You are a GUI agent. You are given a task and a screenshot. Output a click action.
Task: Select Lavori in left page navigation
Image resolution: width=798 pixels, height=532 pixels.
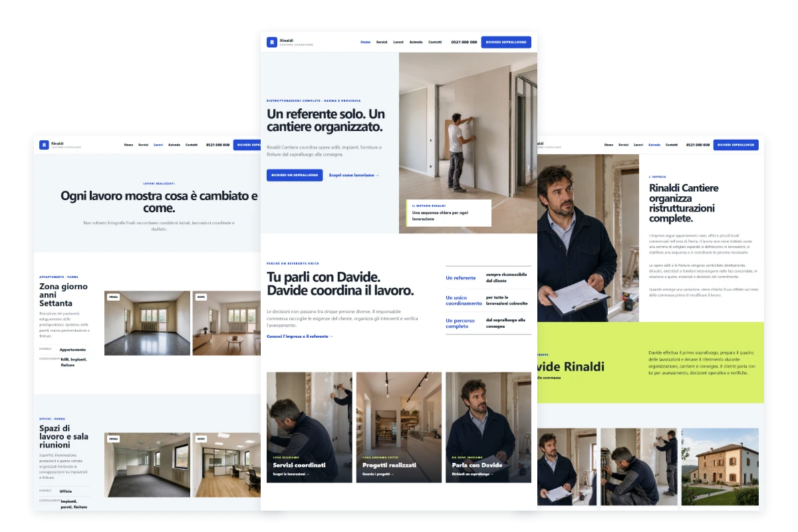[x=158, y=144]
